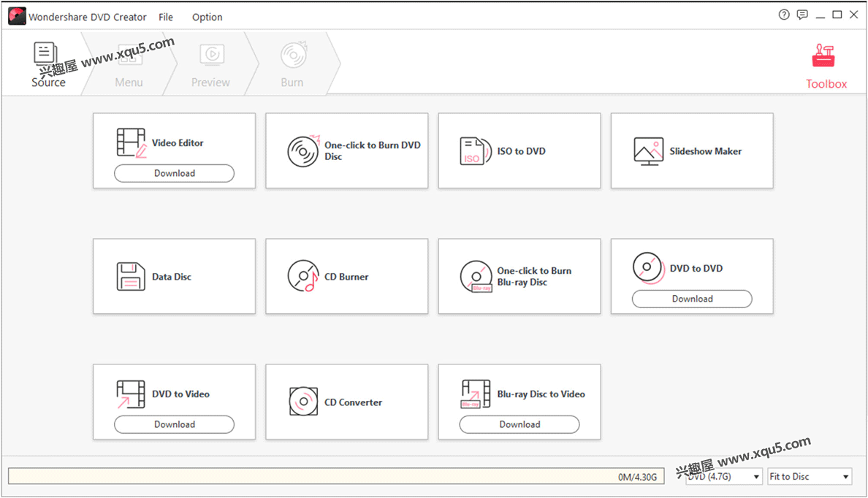Select the CD Converter label

coord(353,402)
